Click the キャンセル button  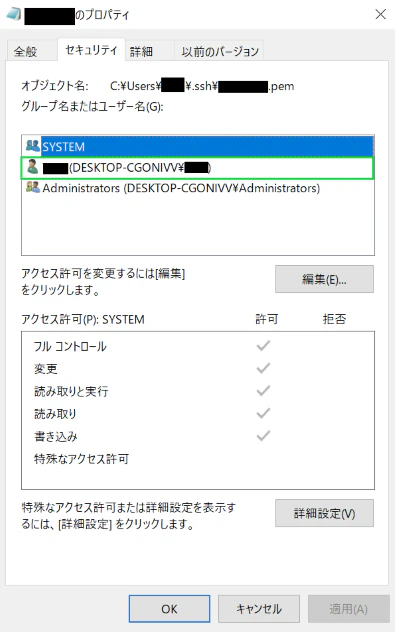pos(259,609)
